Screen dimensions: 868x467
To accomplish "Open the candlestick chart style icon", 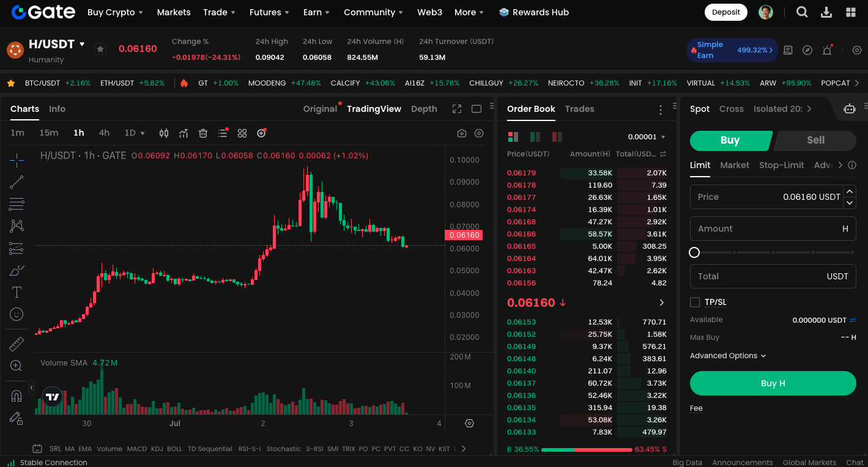I will tap(164, 133).
